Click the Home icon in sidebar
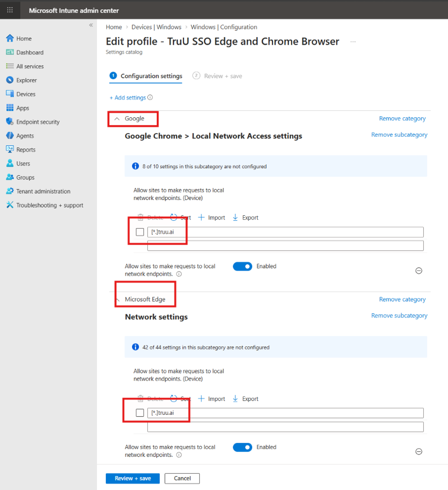Viewport: 448px width, 490px height. [10, 38]
